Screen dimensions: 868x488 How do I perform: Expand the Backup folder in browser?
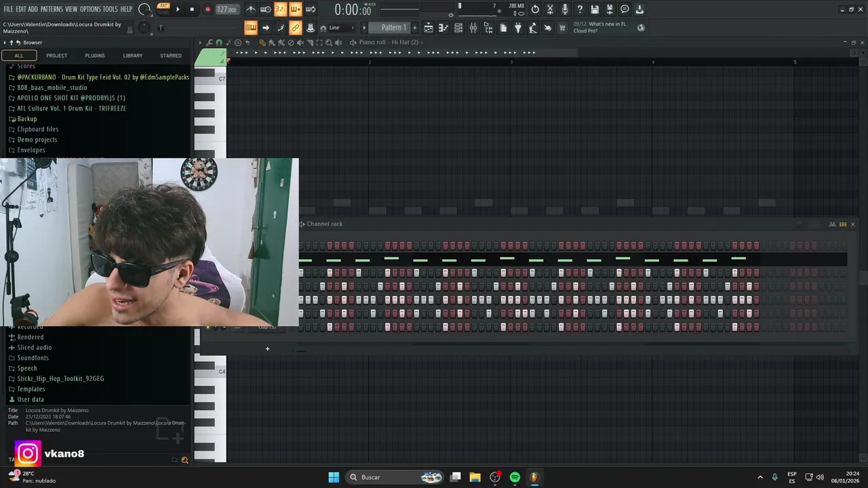(x=27, y=119)
